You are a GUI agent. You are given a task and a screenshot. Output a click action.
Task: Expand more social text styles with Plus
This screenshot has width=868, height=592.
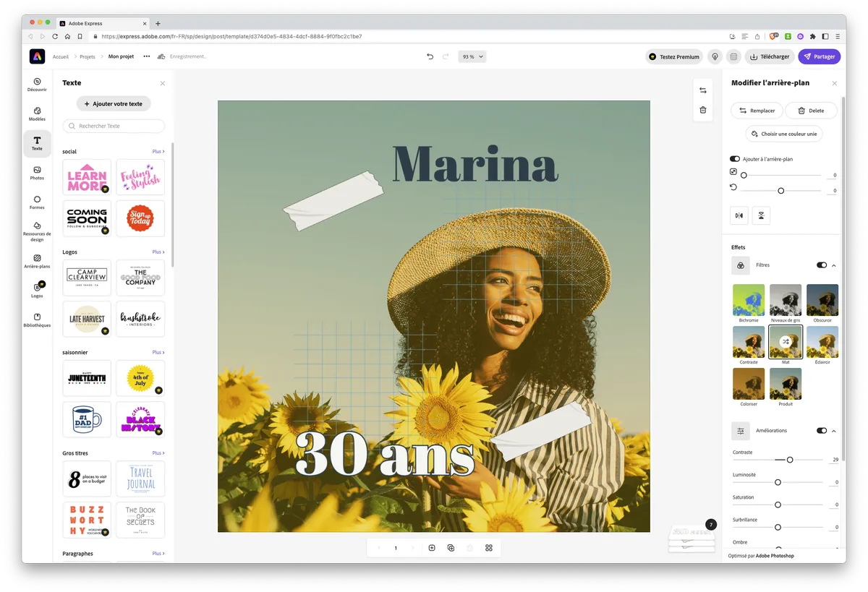157,151
